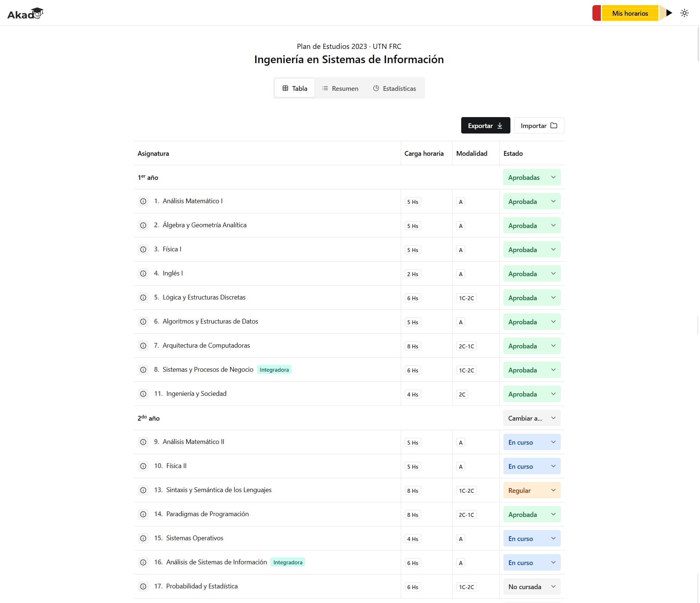
Task: Show details icon for Arquitectura de Computadoras
Action: point(143,346)
